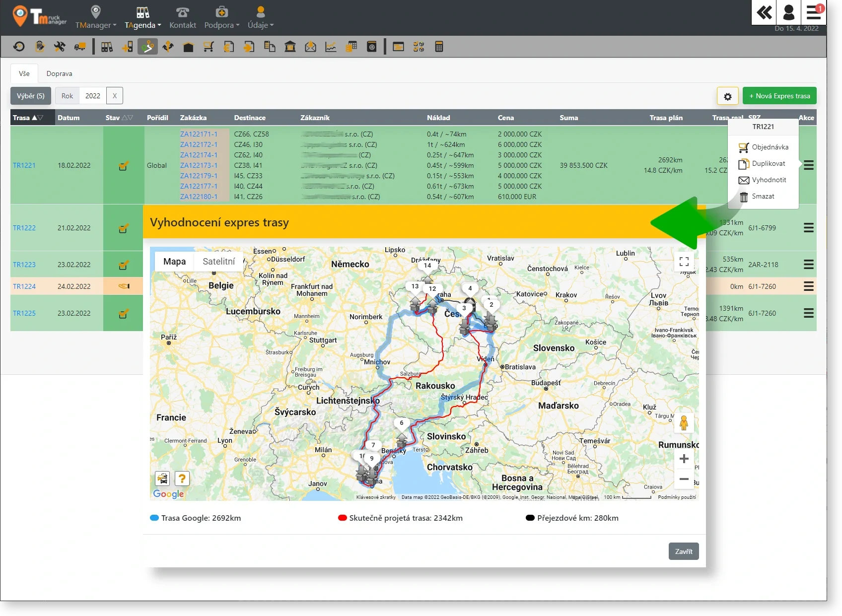Open the TManager dropdown menu

(x=96, y=17)
